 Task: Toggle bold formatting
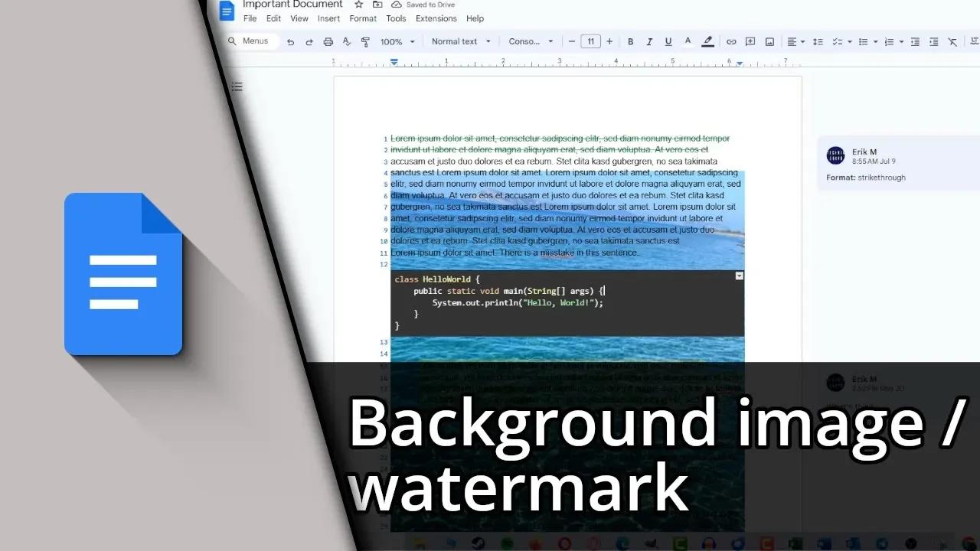[x=630, y=42]
